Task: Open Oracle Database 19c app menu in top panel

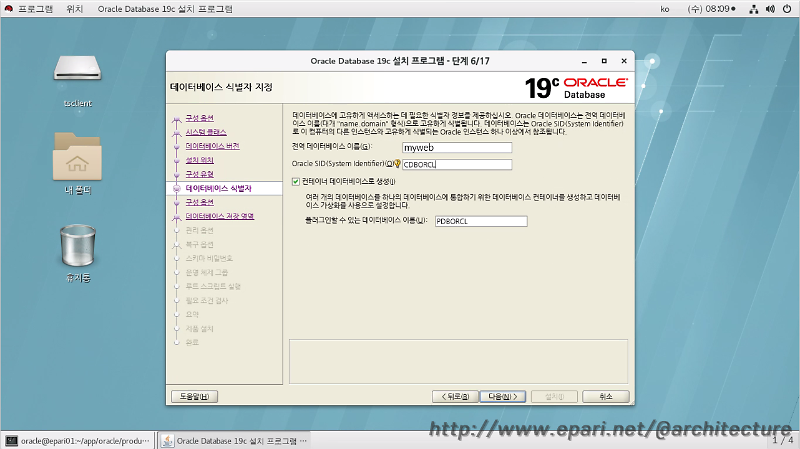Action: pyautogui.click(x=165, y=9)
